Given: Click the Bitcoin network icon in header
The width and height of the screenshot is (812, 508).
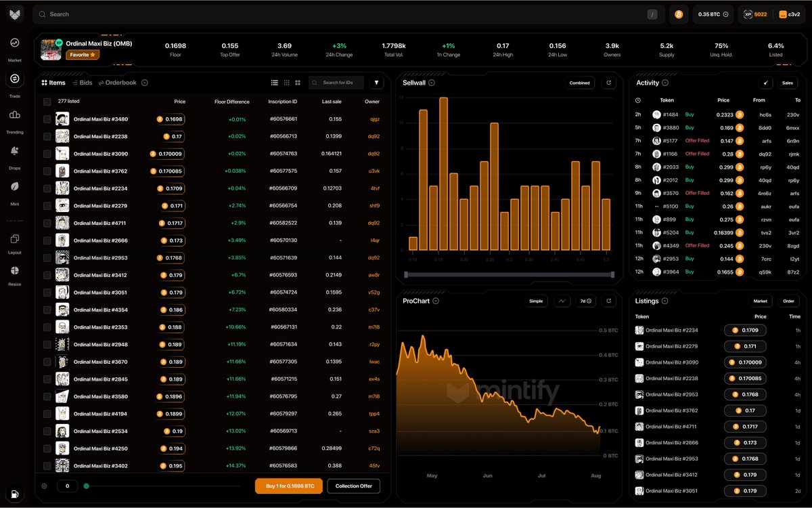Looking at the screenshot, I should click(679, 14).
